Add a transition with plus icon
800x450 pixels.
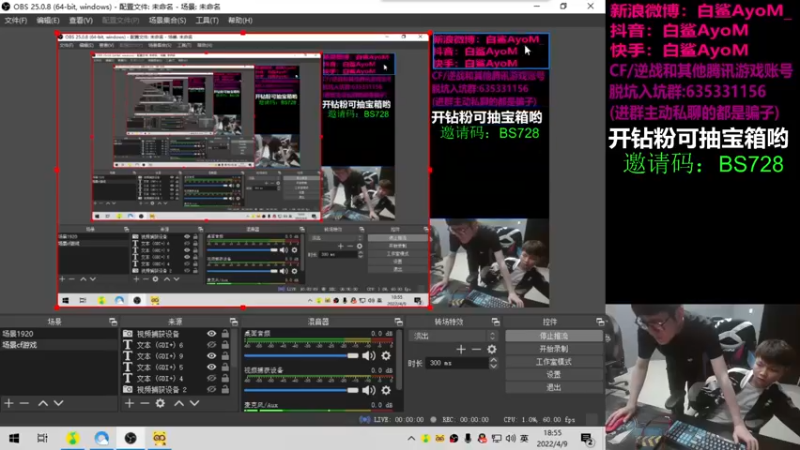(461, 349)
